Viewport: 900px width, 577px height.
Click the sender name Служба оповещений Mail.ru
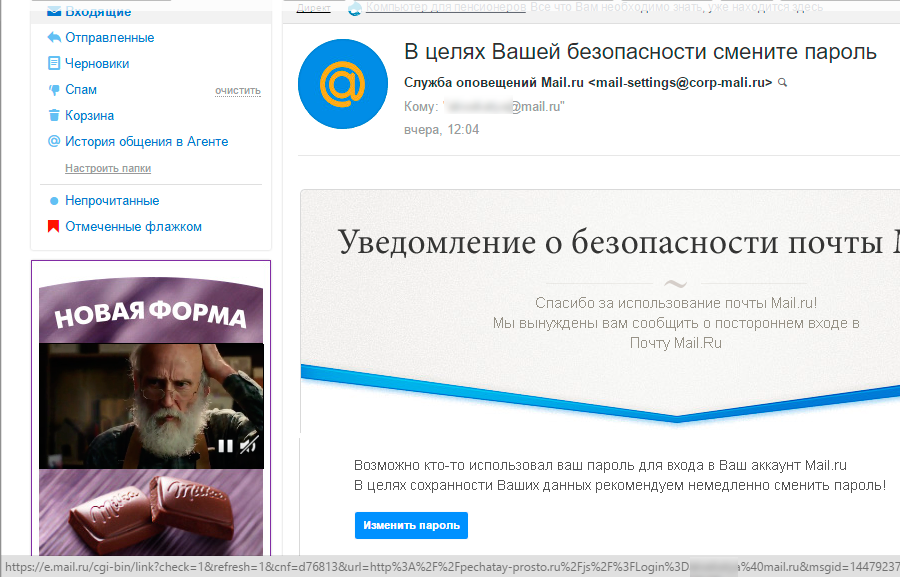pyautogui.click(x=494, y=83)
